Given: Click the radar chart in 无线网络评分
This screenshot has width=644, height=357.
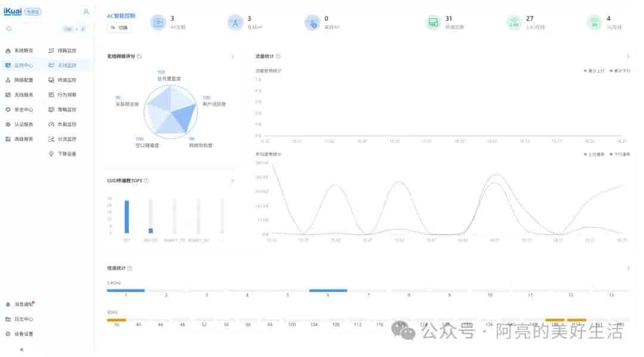Looking at the screenshot, I should pos(171,111).
